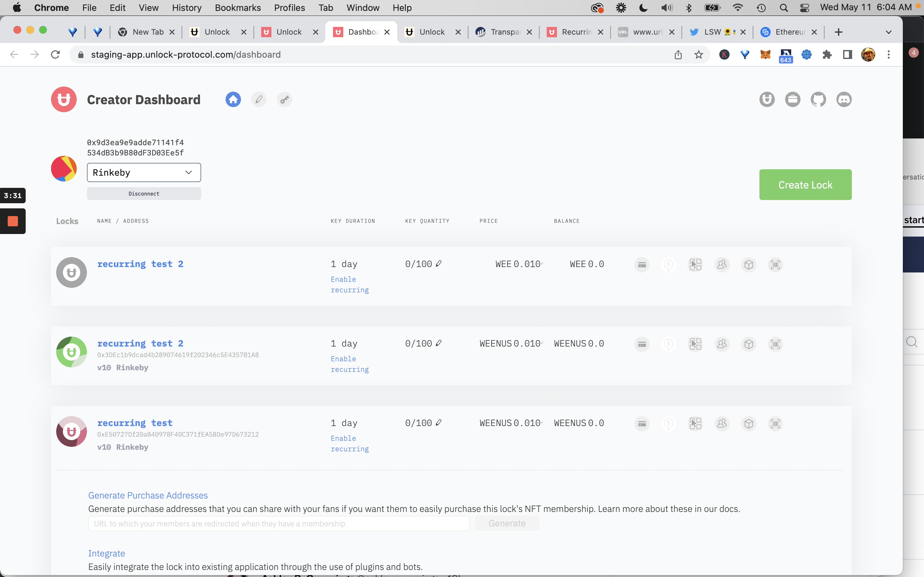Screen dimensions: 924x577
Task: Click the Create Lock button
Action: tap(806, 184)
